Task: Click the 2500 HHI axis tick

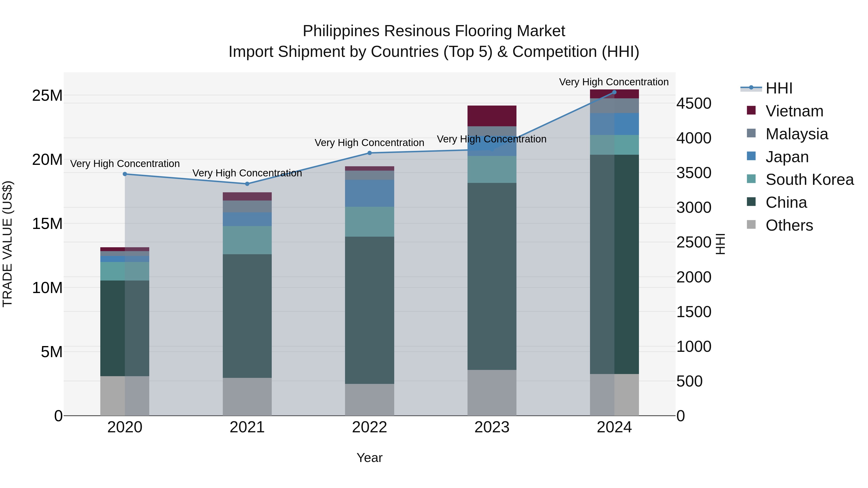Action: coord(694,242)
